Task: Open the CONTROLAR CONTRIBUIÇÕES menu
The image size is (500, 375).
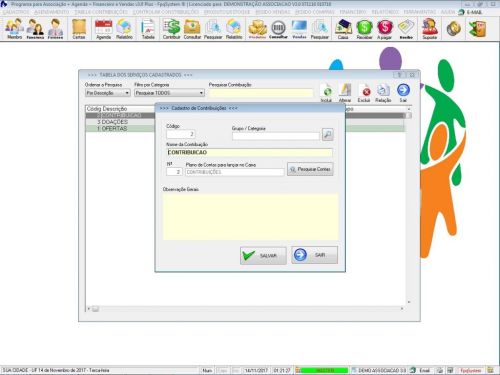Action: click(166, 12)
